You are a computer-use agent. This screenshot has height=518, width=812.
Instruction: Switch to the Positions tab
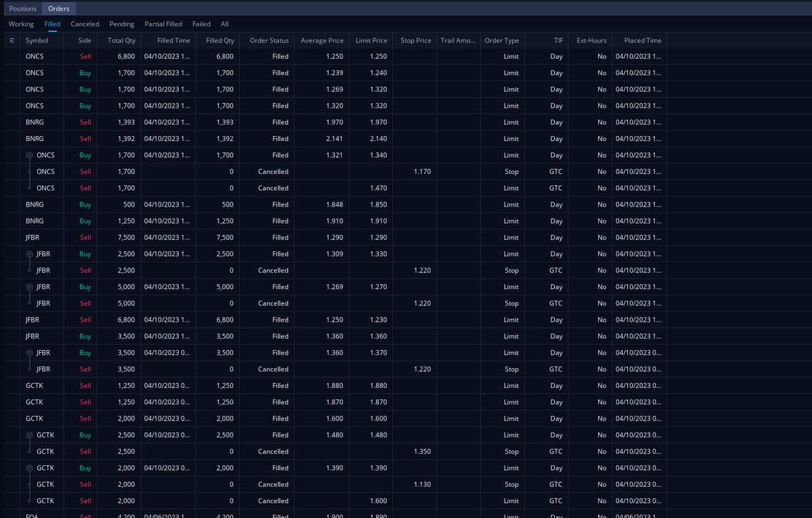pyautogui.click(x=22, y=9)
